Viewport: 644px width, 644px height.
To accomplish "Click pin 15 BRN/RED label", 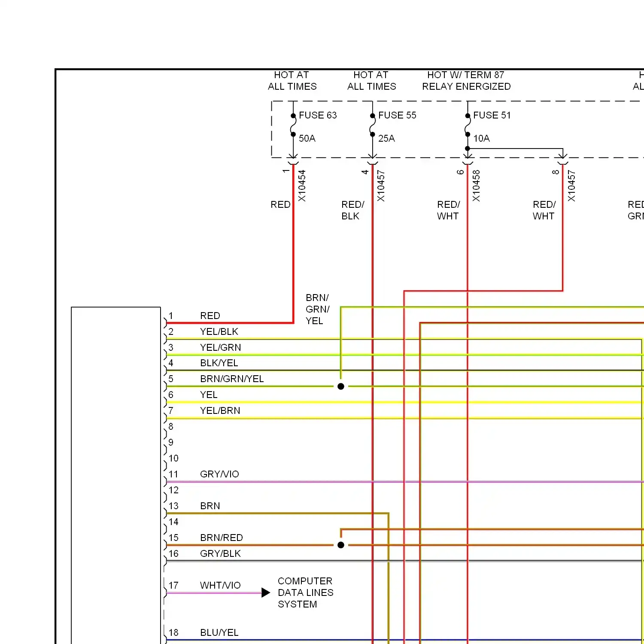I will (x=222, y=538).
